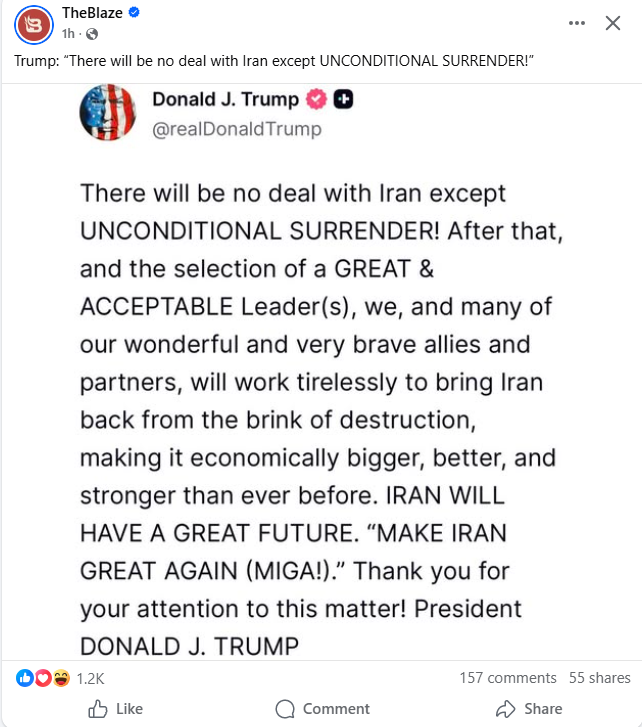642x727 pixels.
Task: Click the thumbs-up reaction emoji icon
Action: pyautogui.click(x=24, y=677)
